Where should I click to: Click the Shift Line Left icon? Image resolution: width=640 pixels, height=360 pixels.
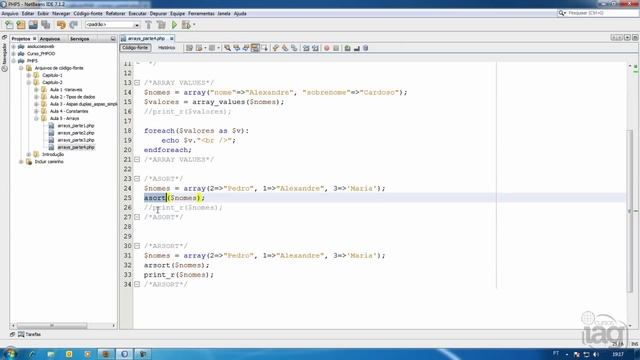pos(306,48)
